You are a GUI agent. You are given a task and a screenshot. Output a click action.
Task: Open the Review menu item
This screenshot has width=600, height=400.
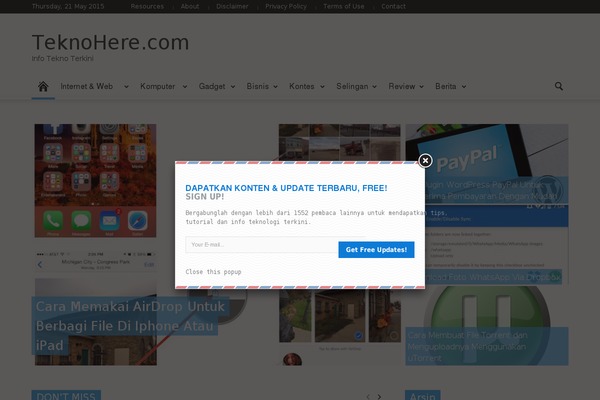pyautogui.click(x=402, y=87)
